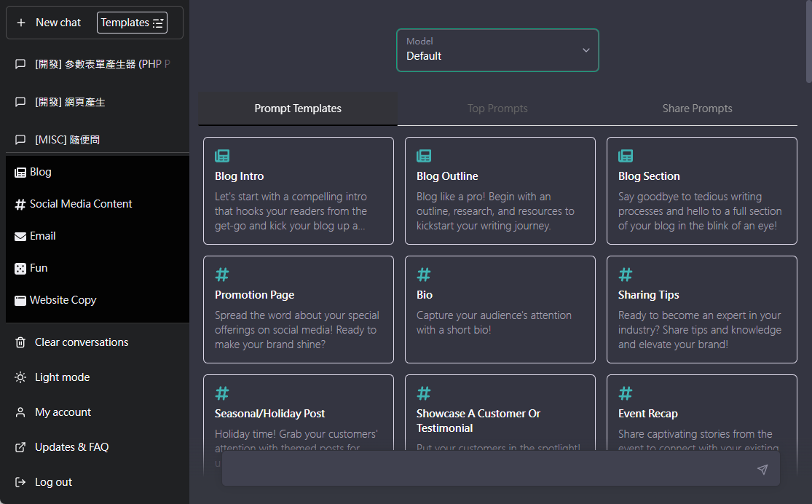This screenshot has width=812, height=504.
Task: Select the Prompt Templates tab
Action: 298,109
